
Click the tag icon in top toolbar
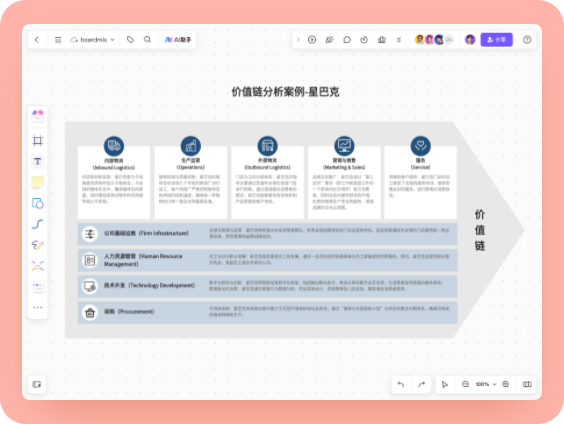click(x=130, y=40)
